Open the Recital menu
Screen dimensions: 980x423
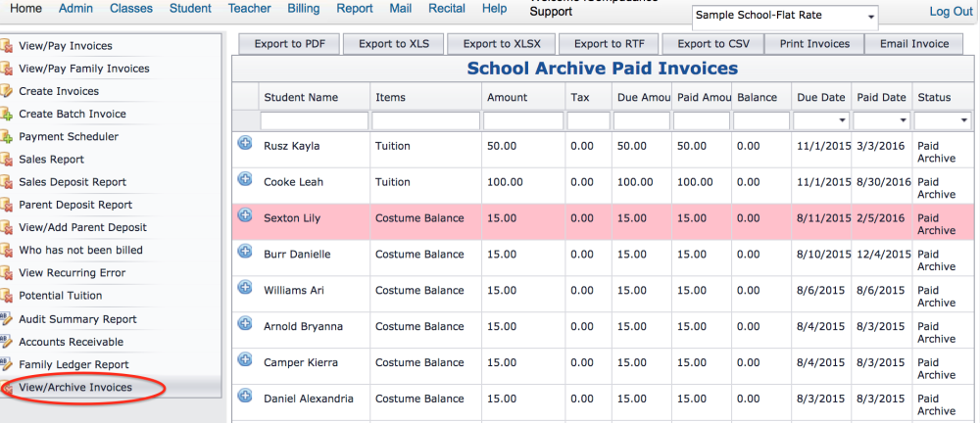tap(447, 9)
